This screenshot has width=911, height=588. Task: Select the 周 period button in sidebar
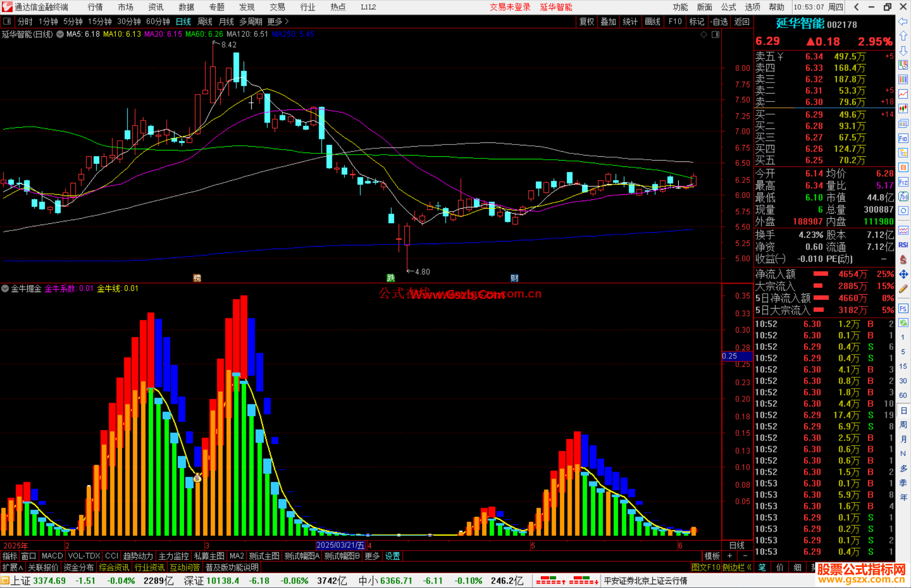pos(903,425)
